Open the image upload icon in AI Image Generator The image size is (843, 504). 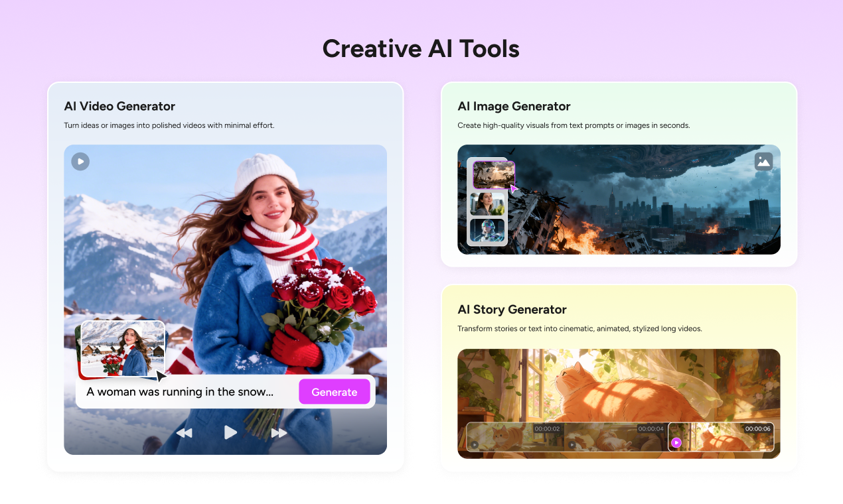click(x=763, y=161)
